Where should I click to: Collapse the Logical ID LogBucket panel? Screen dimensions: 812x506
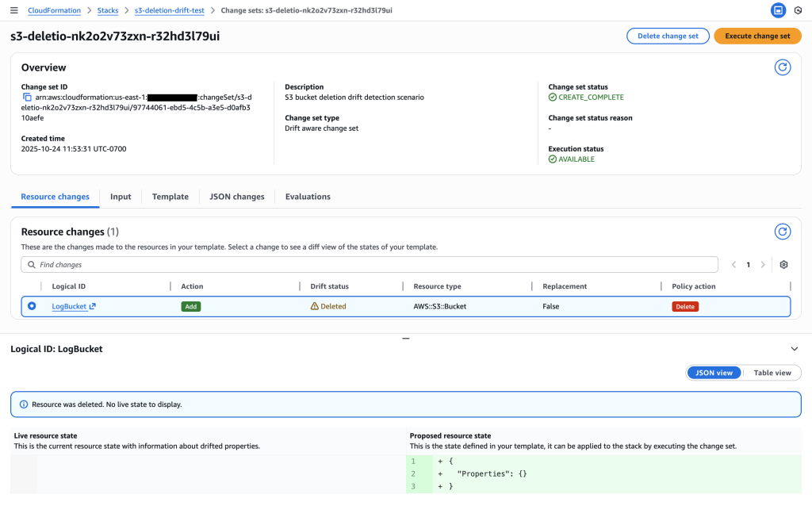[795, 349]
